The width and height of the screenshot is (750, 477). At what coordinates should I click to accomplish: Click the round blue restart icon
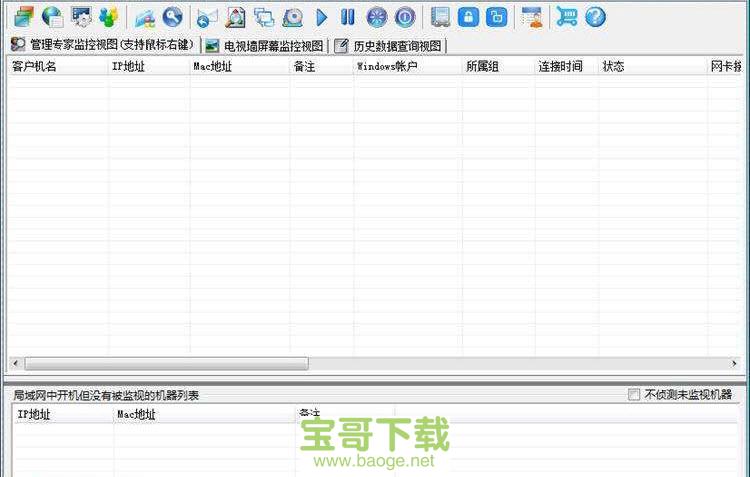[377, 17]
